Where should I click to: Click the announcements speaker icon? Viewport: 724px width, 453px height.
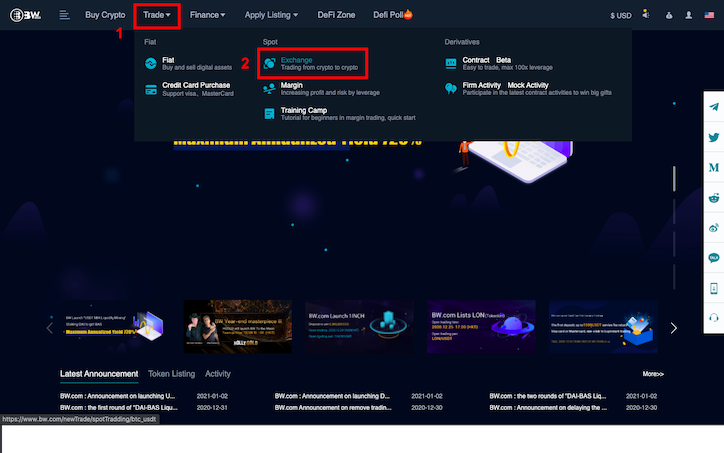(646, 15)
